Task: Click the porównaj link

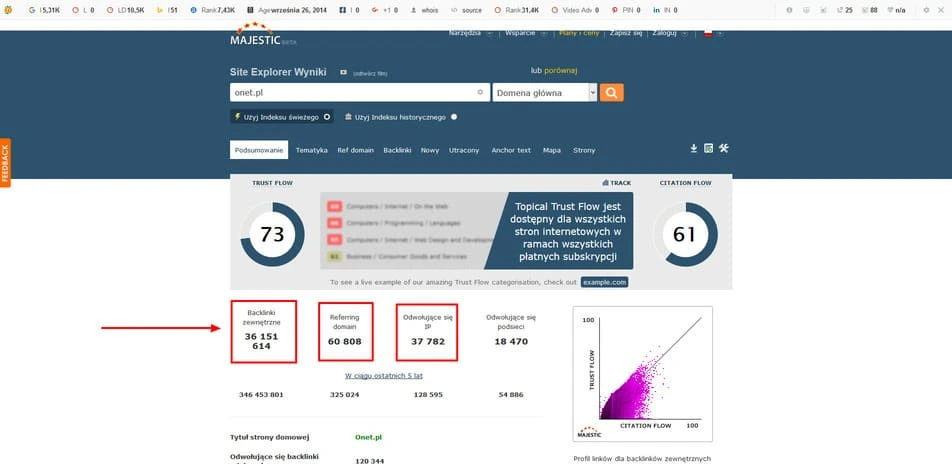Action: click(560, 70)
